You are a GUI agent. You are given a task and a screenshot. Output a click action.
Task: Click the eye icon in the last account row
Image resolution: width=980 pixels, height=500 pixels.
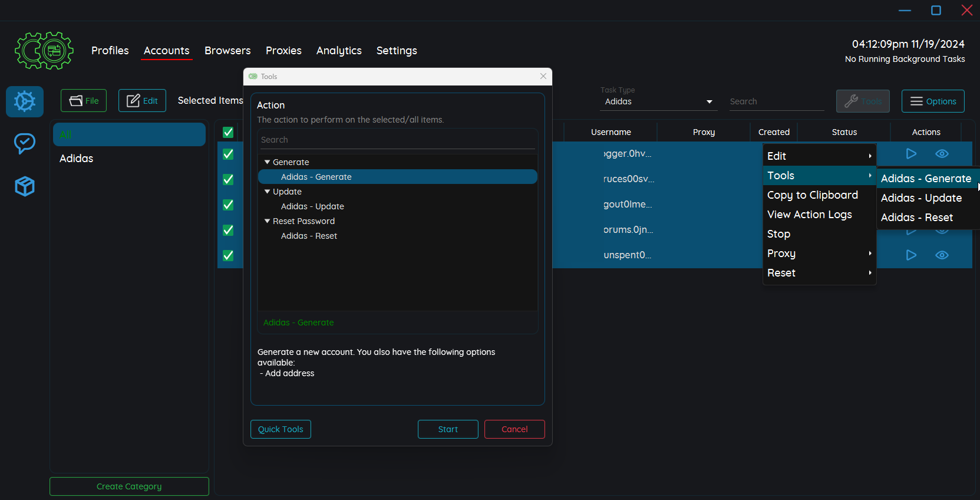(942, 255)
